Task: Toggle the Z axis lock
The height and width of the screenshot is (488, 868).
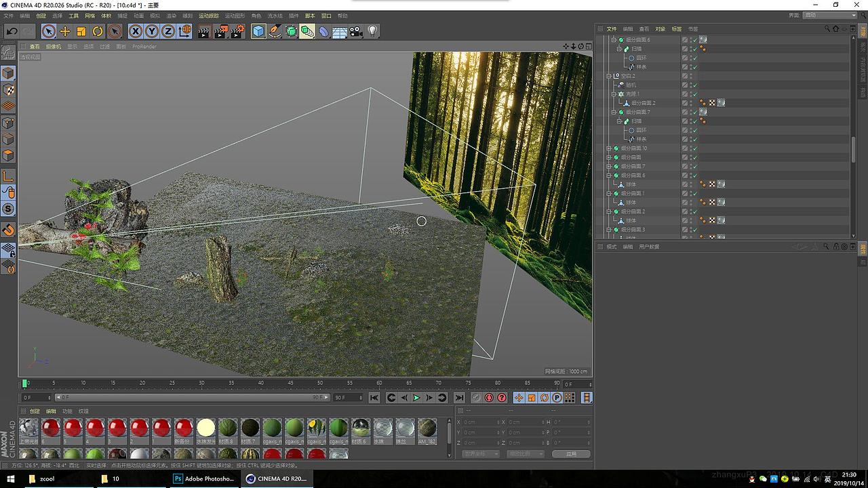Action: coord(167,31)
